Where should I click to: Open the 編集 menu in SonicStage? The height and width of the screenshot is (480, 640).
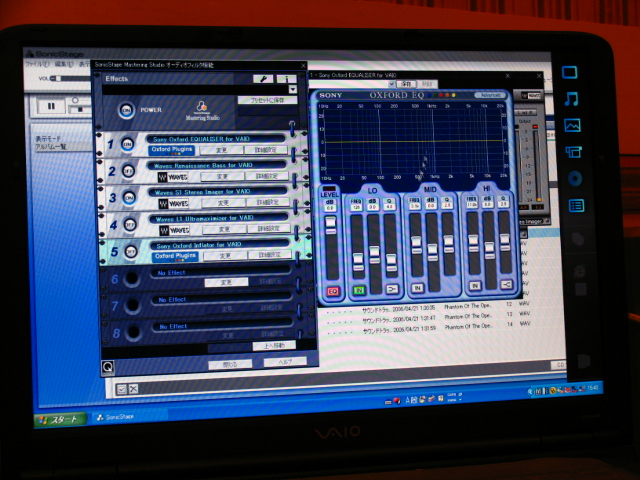pyautogui.click(x=64, y=64)
